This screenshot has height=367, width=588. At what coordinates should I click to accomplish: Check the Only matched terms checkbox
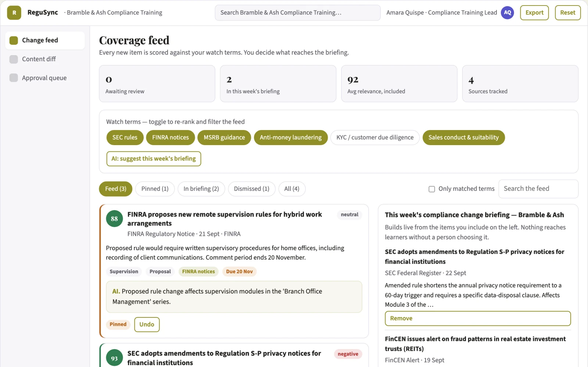[432, 189]
